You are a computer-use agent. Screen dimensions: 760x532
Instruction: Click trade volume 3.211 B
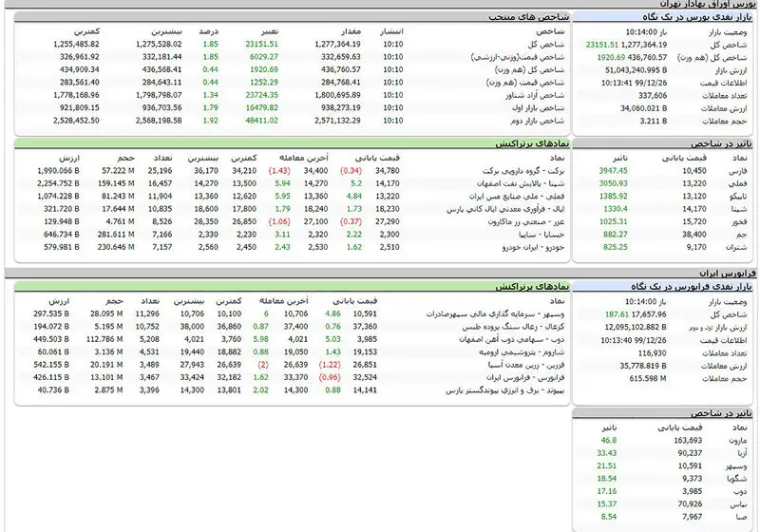tap(654, 122)
